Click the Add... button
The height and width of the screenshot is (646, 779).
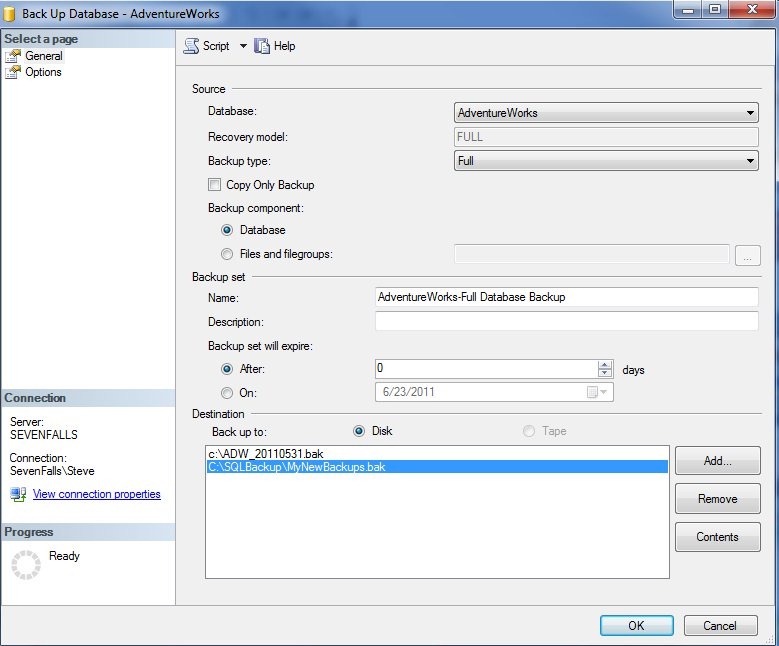coord(717,461)
